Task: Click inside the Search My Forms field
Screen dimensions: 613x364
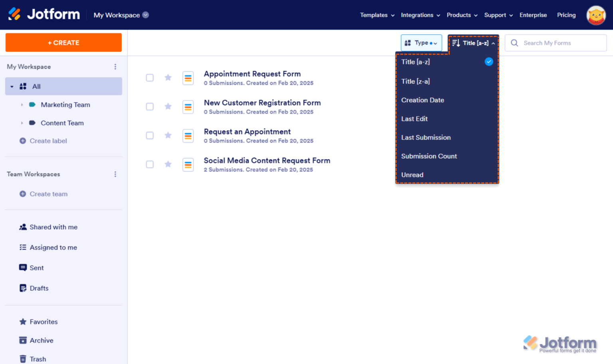Action: coord(555,43)
